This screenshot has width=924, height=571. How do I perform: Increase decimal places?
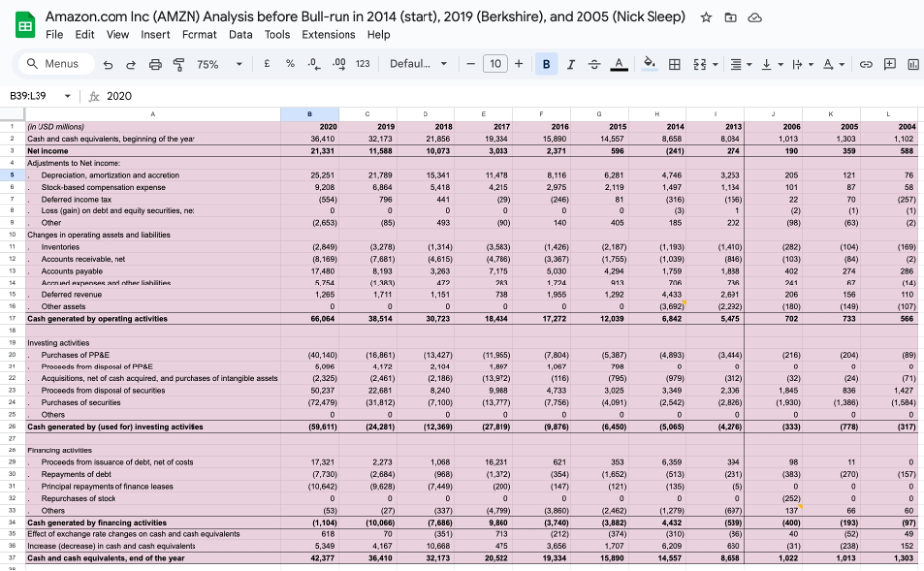click(x=339, y=64)
